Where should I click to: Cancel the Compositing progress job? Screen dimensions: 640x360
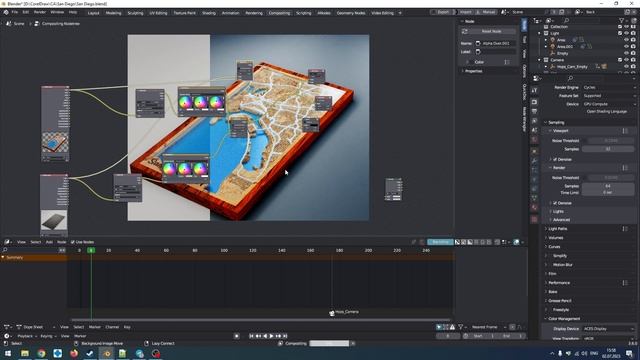click(353, 343)
